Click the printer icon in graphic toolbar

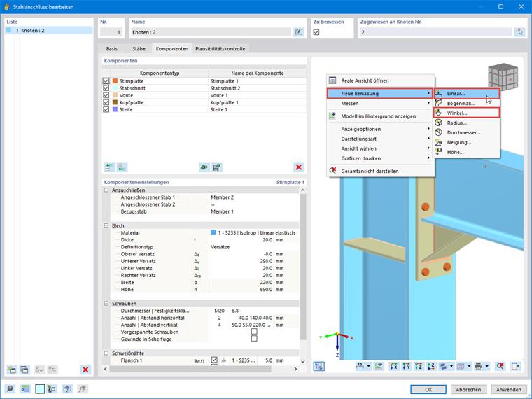pyautogui.click(x=478, y=366)
